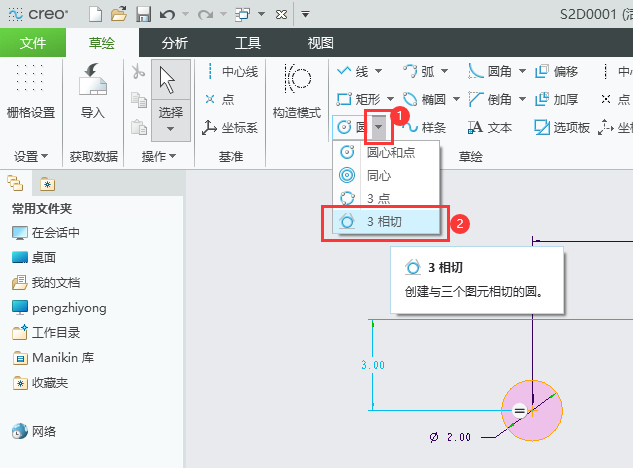Open a file via folder icon
The width and height of the screenshot is (633, 468).
(x=119, y=15)
